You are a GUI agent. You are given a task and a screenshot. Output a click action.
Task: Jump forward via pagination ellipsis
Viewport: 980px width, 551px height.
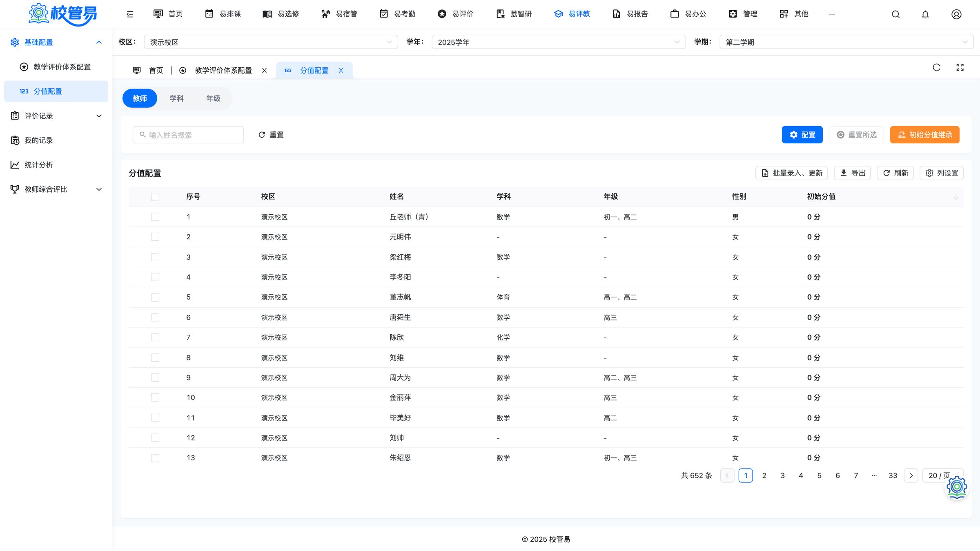[x=874, y=475]
